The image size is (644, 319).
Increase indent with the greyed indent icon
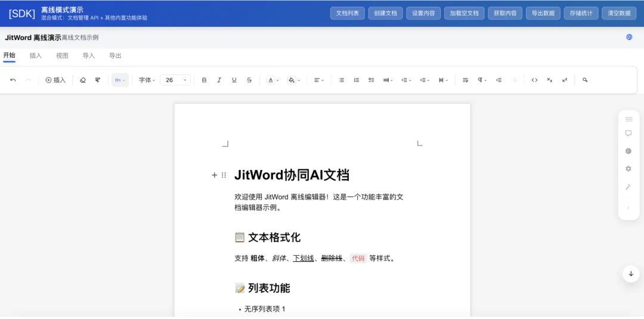tap(514, 80)
